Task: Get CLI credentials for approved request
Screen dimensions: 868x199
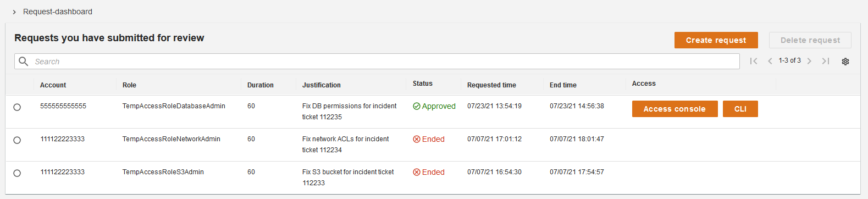Action: (740, 109)
